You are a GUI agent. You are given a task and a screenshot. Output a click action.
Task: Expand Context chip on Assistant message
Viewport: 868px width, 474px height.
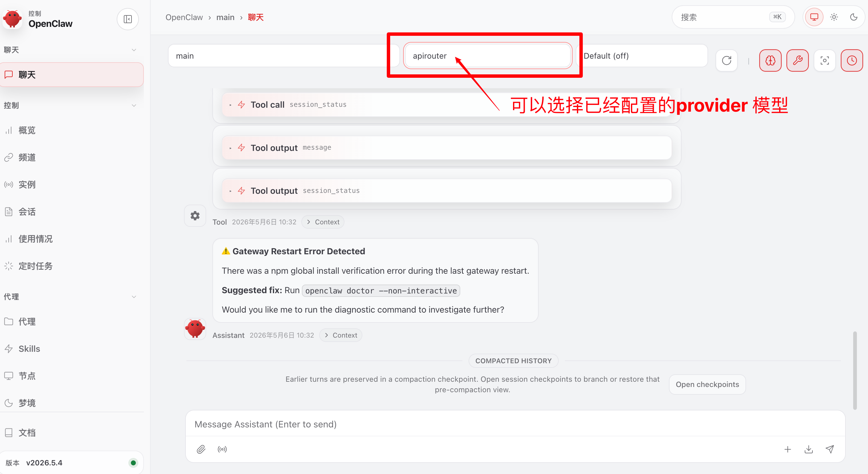340,335
